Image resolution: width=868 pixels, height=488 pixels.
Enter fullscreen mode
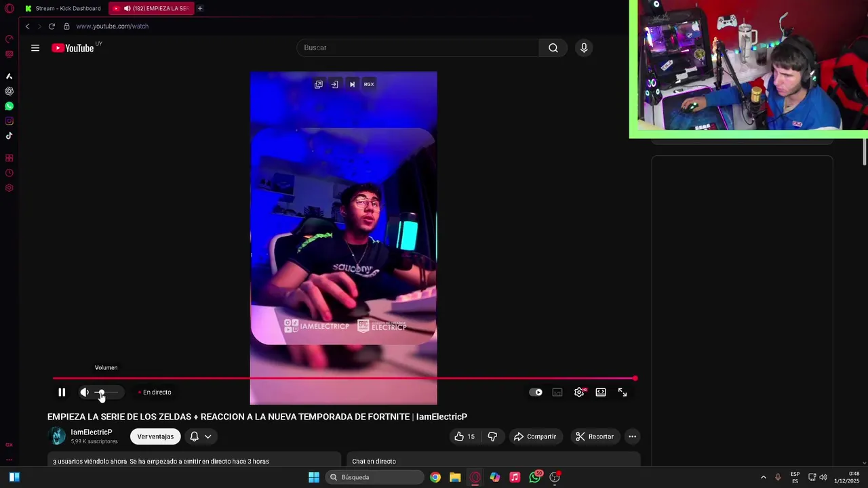(623, 392)
